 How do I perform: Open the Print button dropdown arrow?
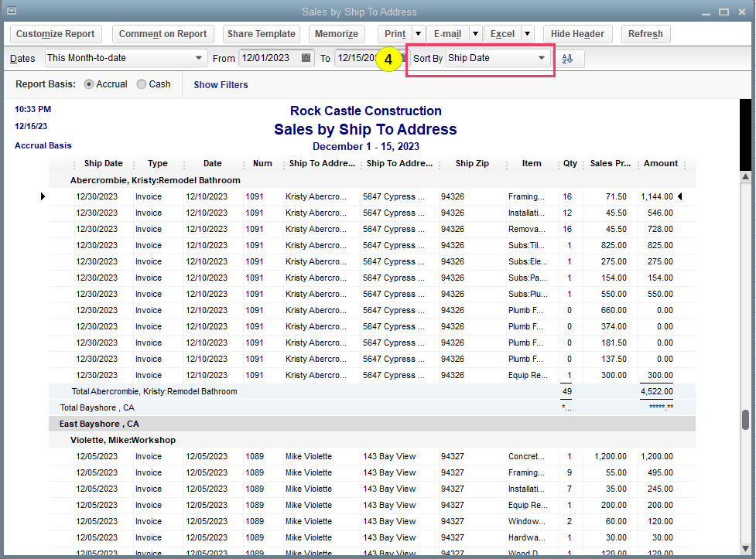(418, 34)
